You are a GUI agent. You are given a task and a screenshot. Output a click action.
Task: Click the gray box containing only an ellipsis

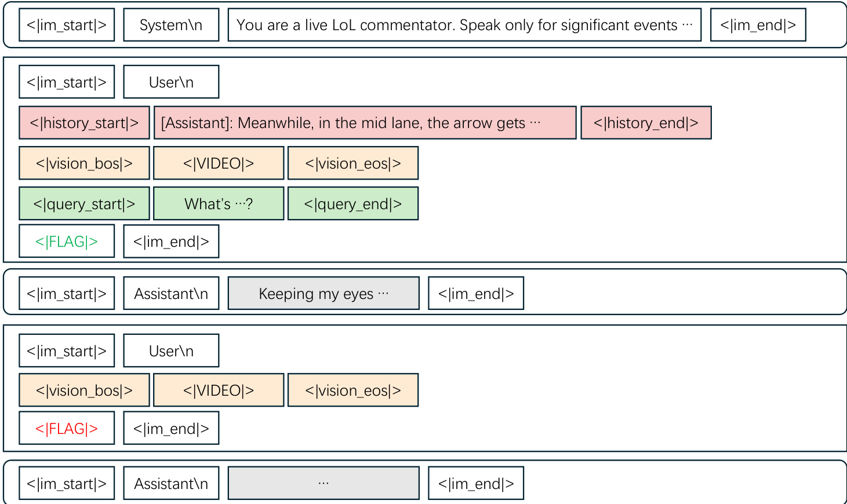(323, 483)
